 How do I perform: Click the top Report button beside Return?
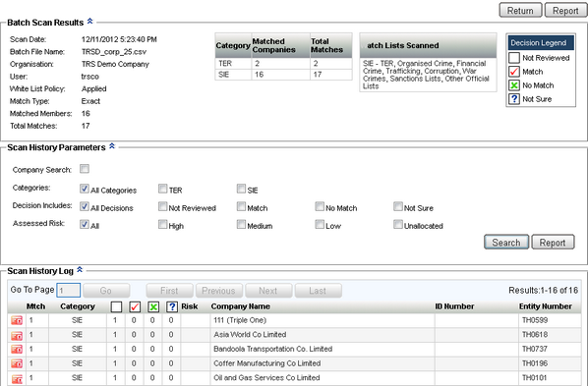pos(565,10)
